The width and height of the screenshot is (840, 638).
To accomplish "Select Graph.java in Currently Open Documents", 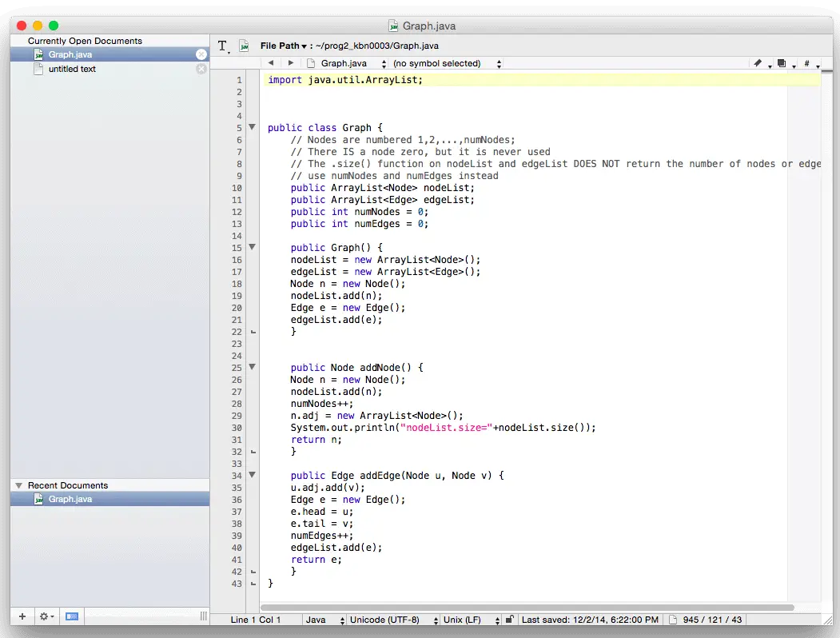I will [x=109, y=54].
